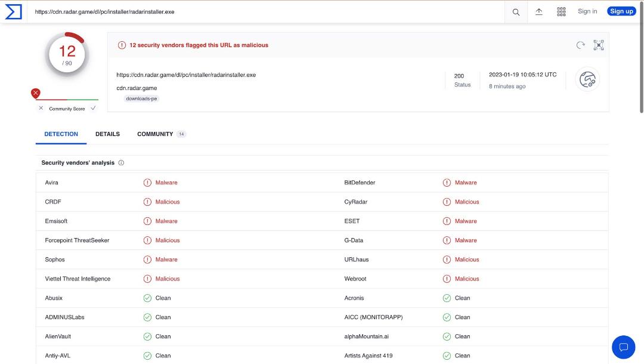644x364 pixels.
Task: Click the magnifier search icon
Action: 516,12
